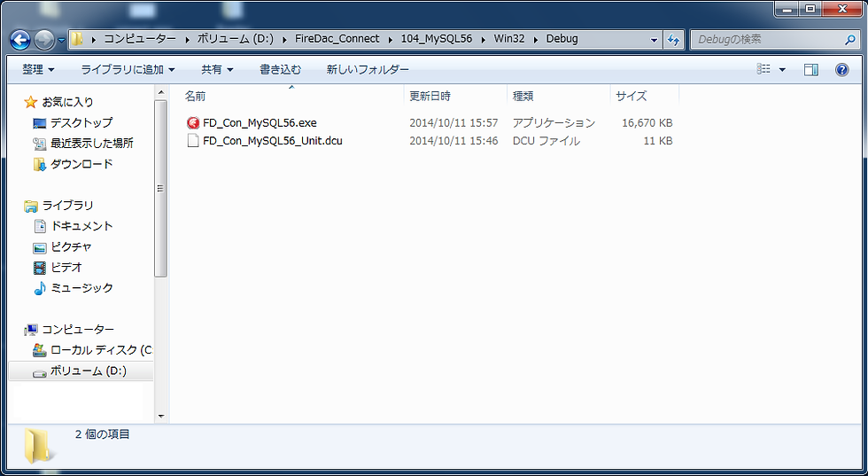The image size is (868, 476).
Task: Click the ビデオ film strip icon
Action: [x=39, y=268]
